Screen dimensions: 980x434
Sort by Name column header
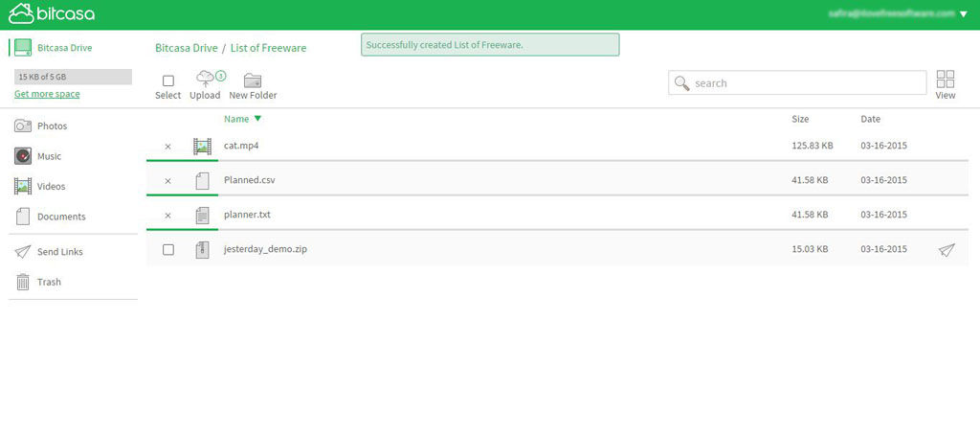(236, 119)
